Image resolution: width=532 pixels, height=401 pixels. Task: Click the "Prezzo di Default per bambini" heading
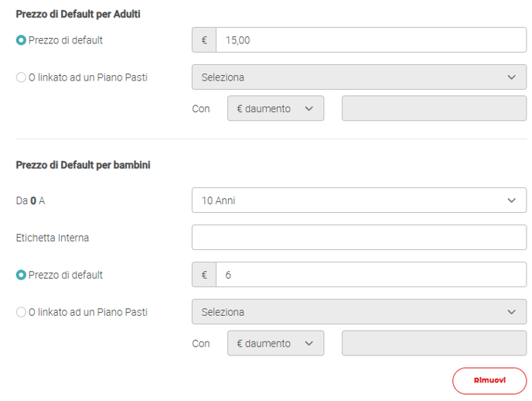click(x=83, y=166)
